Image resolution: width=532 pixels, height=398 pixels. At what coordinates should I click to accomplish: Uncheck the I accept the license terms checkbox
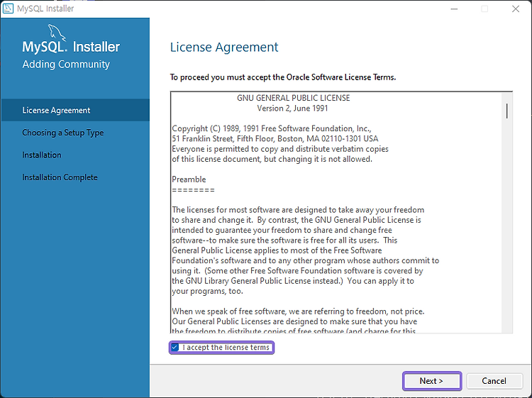[174, 347]
